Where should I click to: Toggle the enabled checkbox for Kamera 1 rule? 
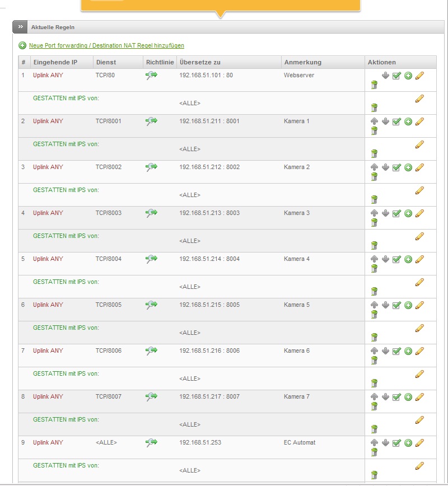coord(396,121)
